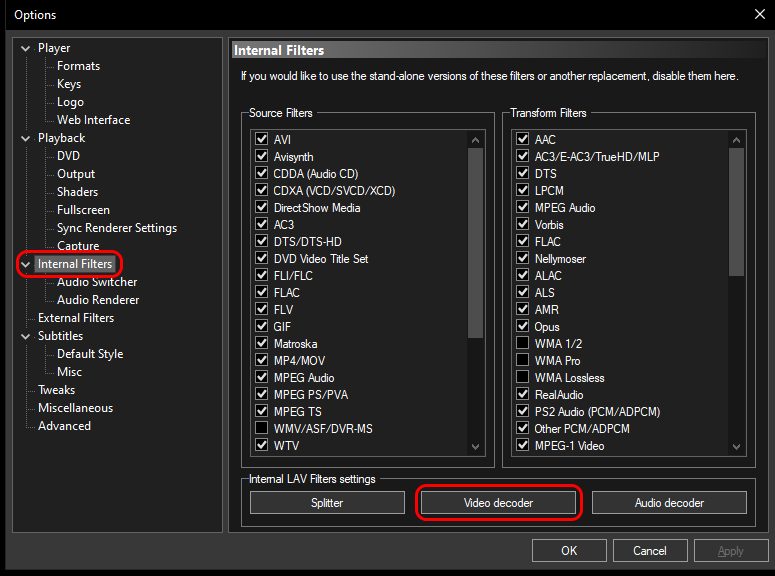
Task: Open the DVD playback settings
Action: click(x=68, y=156)
